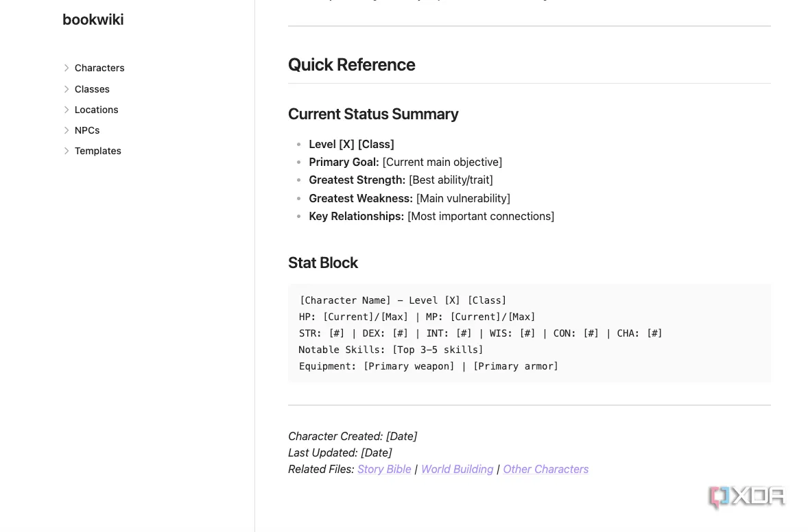Screen dimensions: 808x532
Task: Open the Locations sidebar entry
Action: pyautogui.click(x=96, y=110)
